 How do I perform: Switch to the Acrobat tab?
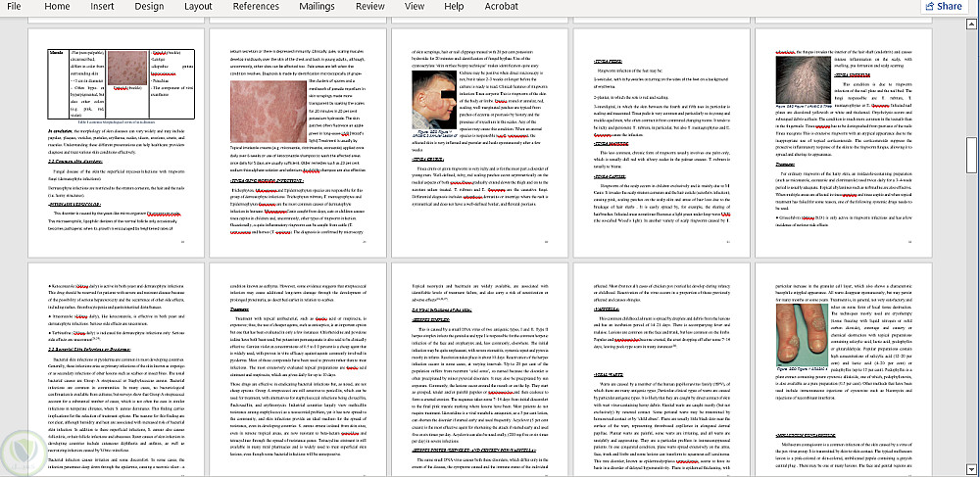click(x=501, y=6)
